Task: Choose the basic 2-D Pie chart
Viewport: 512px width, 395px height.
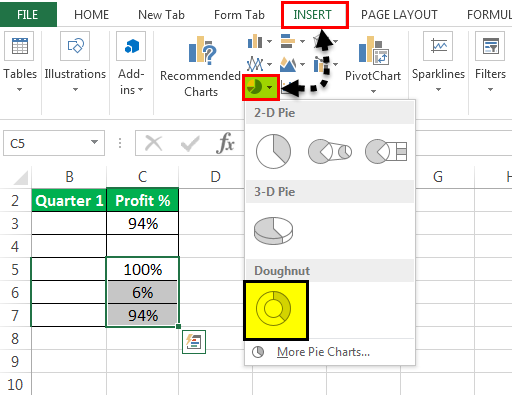Action: point(273,152)
